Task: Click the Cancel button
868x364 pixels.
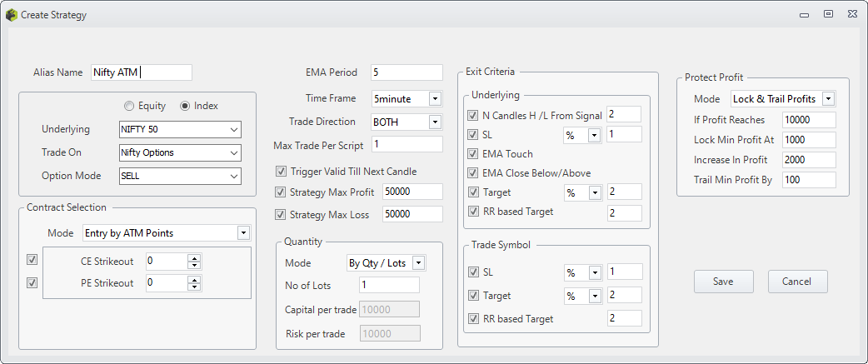Action: point(797,282)
